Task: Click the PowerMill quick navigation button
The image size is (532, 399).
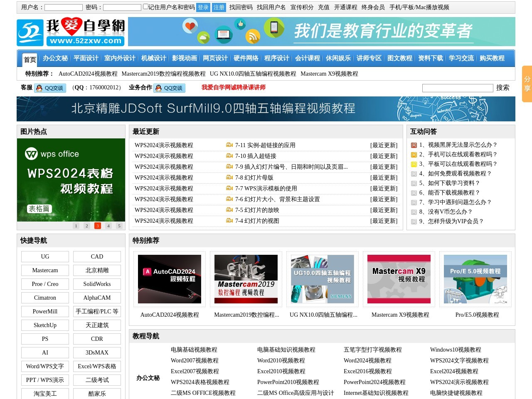Action: point(45,311)
